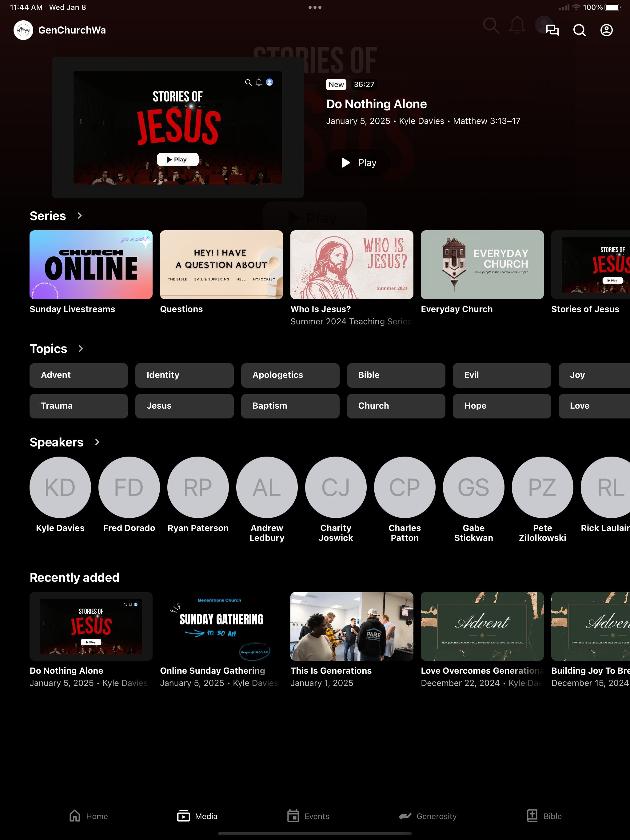
Task: Check the battery status indicator
Action: (x=612, y=7)
